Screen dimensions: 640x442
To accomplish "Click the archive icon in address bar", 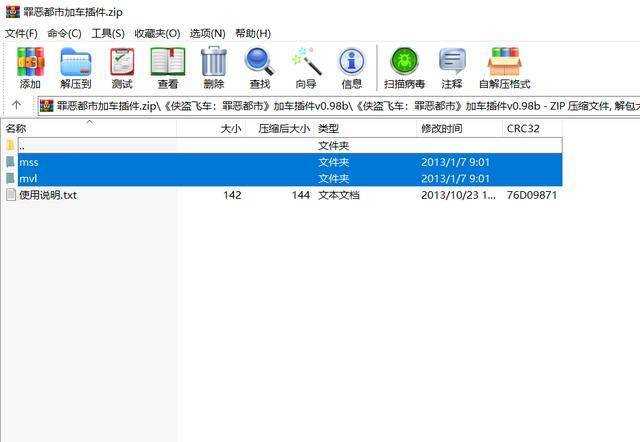I will (47, 106).
